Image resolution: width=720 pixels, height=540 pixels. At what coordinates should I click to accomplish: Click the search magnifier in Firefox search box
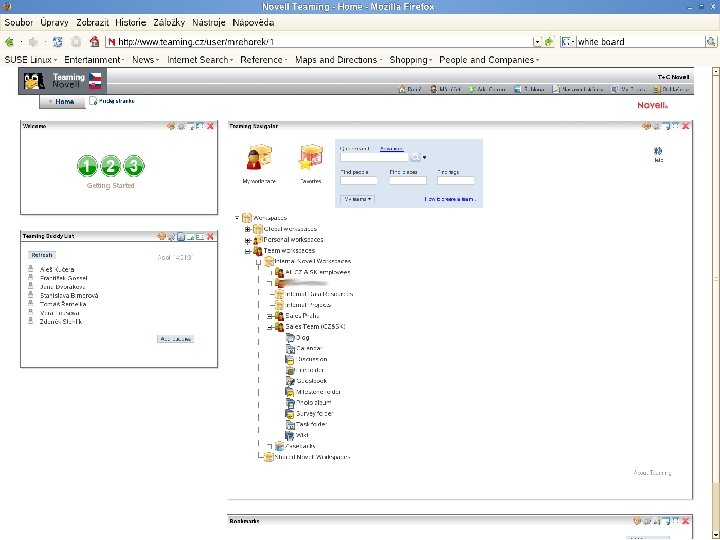coord(711,42)
